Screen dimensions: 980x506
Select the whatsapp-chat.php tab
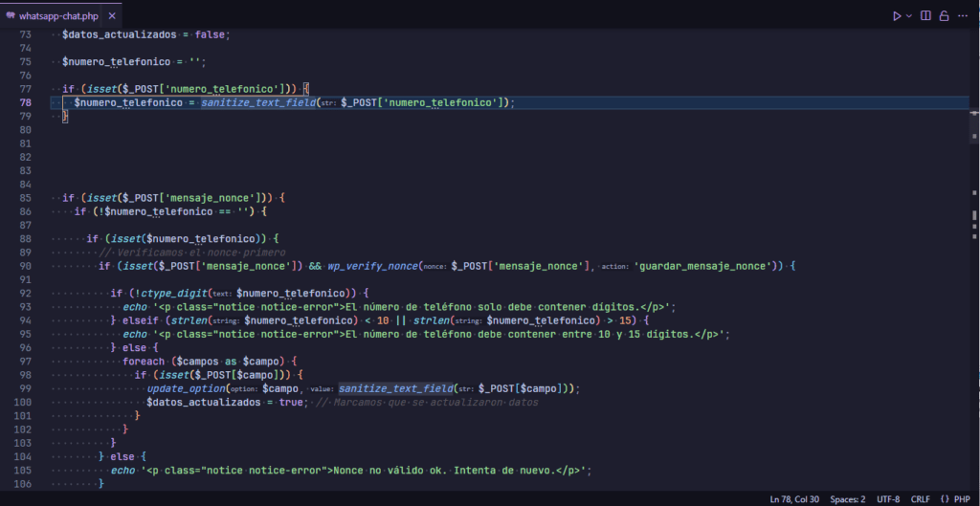point(60,15)
